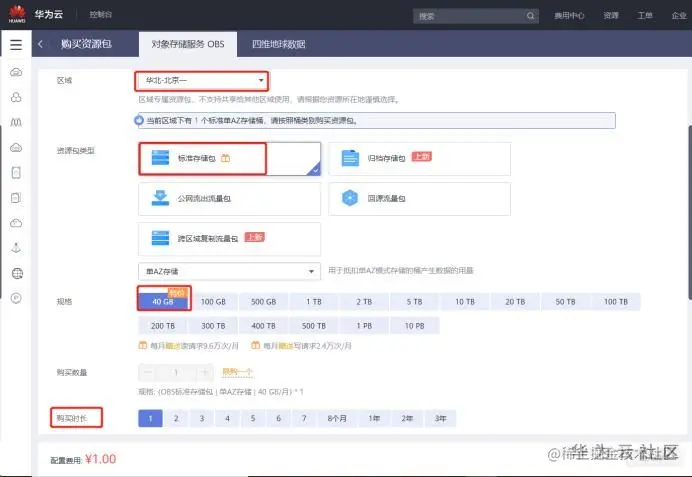Image resolution: width=692 pixels, height=477 pixels.
Task: Click the vertical page scrollbar
Action: (x=689, y=212)
